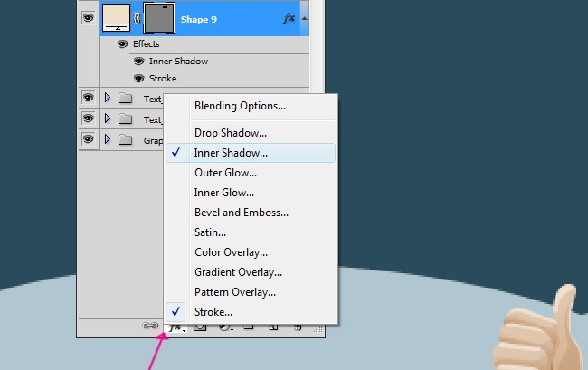The image size is (588, 370).
Task: Click Shape 9 vector mask thumbnail
Action: point(159,18)
